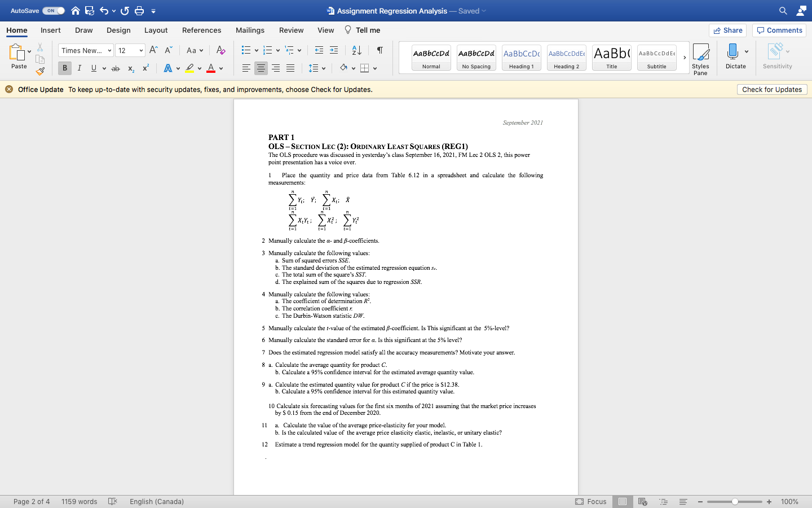Decrease indent icon

pyautogui.click(x=319, y=50)
